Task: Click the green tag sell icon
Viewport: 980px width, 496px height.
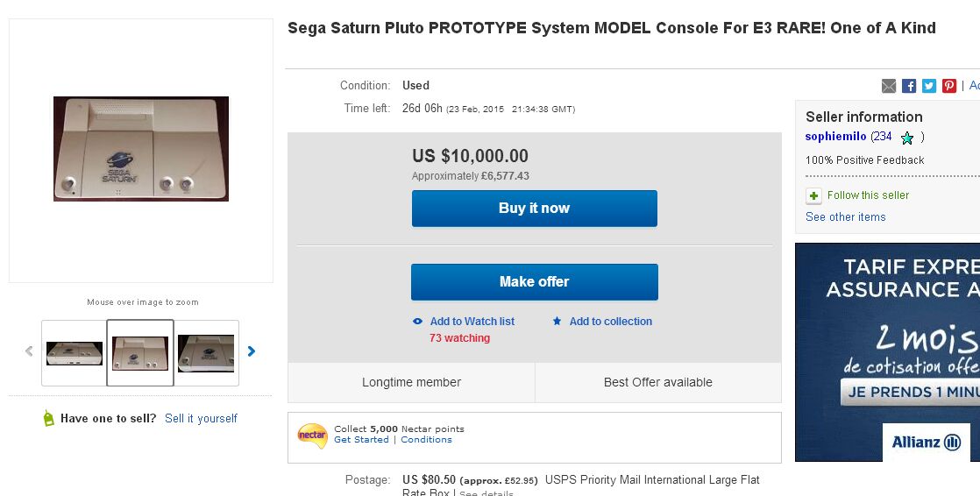Action: pos(48,419)
